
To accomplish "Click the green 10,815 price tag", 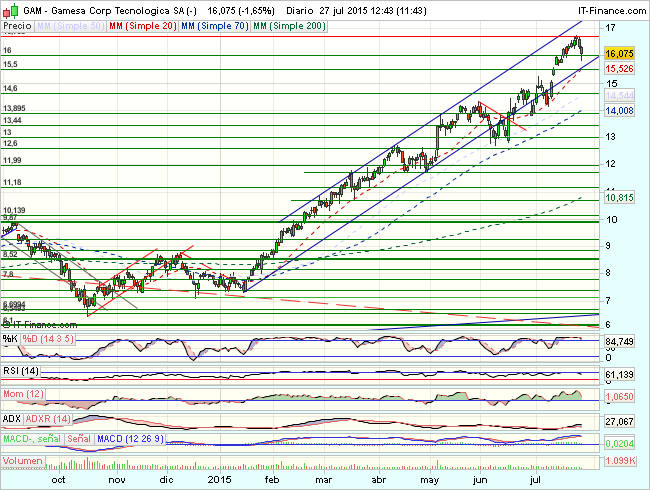I will click(621, 198).
